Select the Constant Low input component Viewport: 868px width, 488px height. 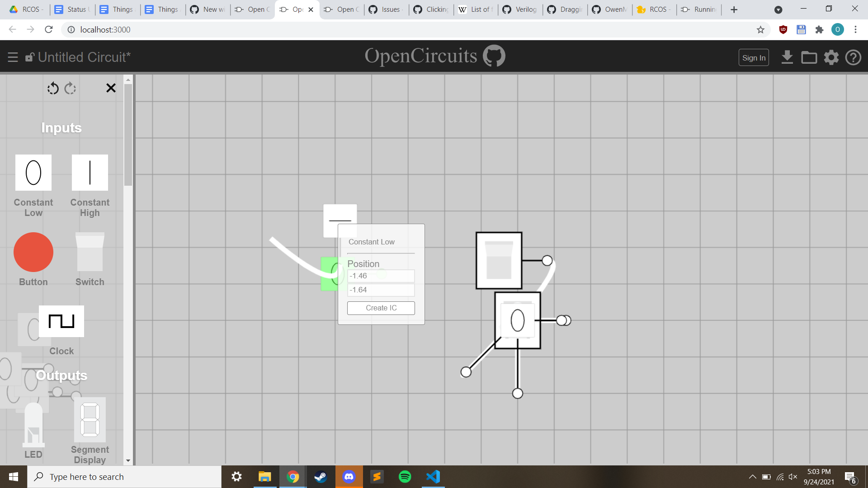tap(33, 172)
